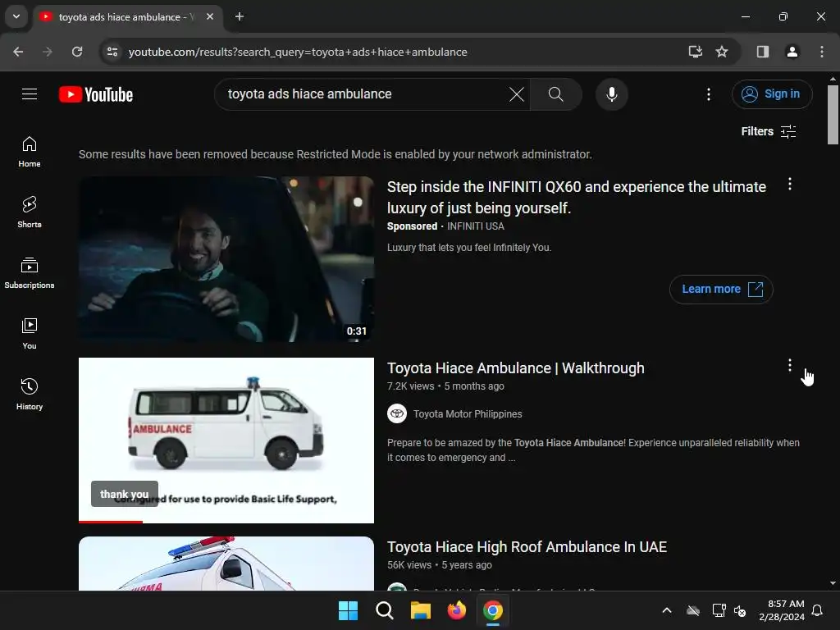Click the Sign in button
The image size is (840, 630).
tap(771, 94)
